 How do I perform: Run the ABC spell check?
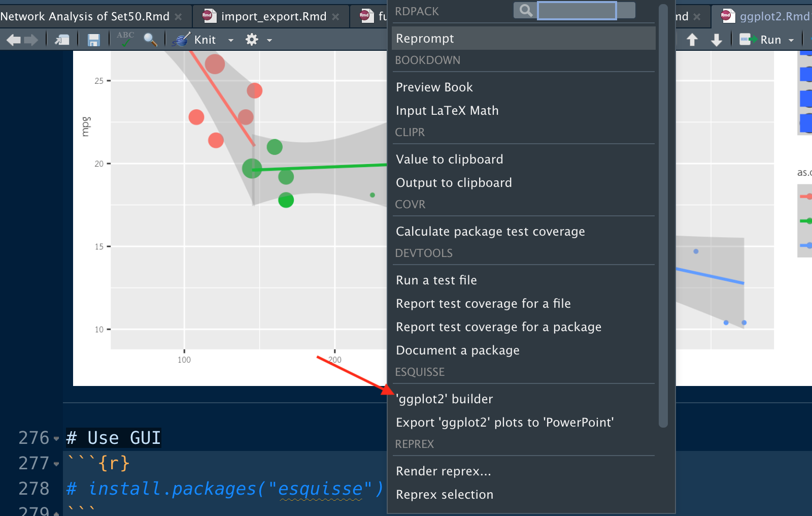125,39
